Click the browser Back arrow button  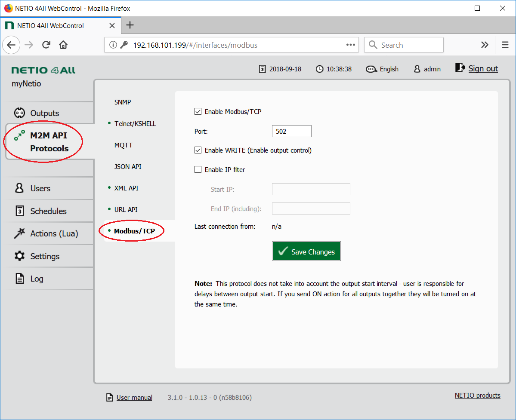[12, 45]
